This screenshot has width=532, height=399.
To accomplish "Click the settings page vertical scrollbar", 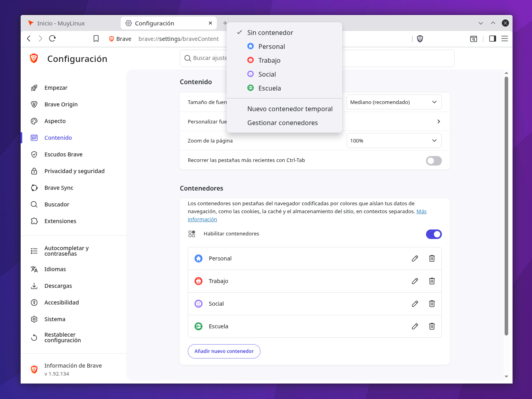I will [506, 206].
